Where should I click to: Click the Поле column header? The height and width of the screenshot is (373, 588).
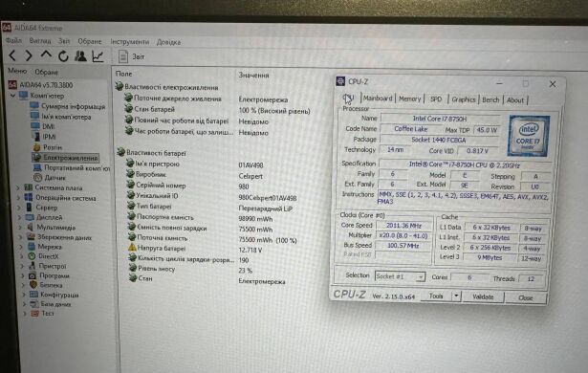pos(123,74)
